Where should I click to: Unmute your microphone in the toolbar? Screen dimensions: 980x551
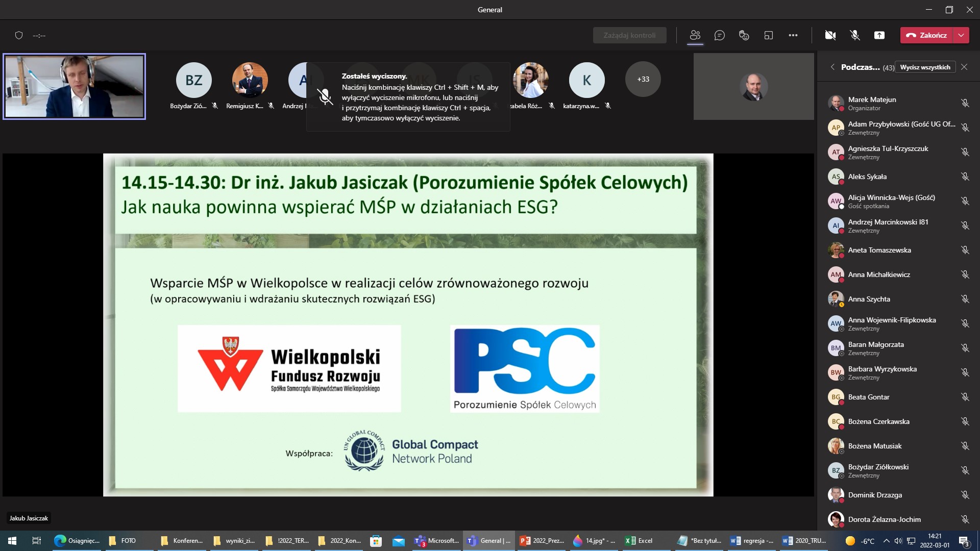[854, 35]
